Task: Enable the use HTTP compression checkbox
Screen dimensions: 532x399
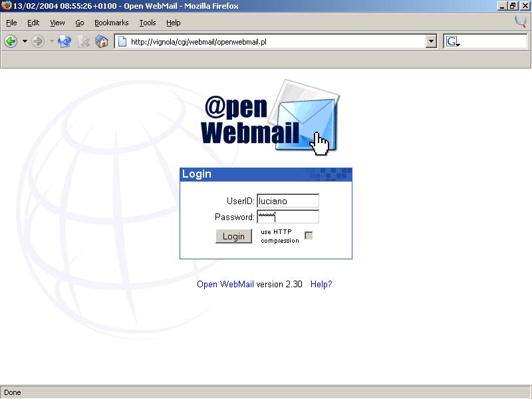Action: (x=309, y=235)
